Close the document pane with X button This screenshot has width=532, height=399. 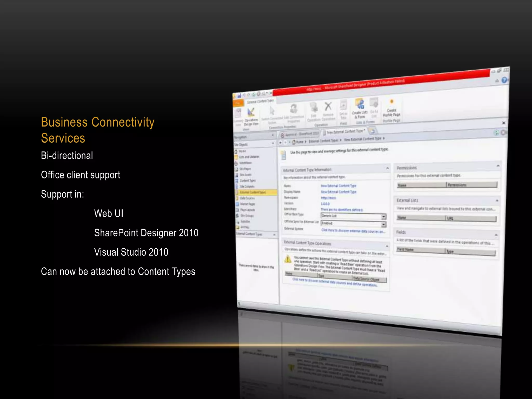[x=503, y=123]
